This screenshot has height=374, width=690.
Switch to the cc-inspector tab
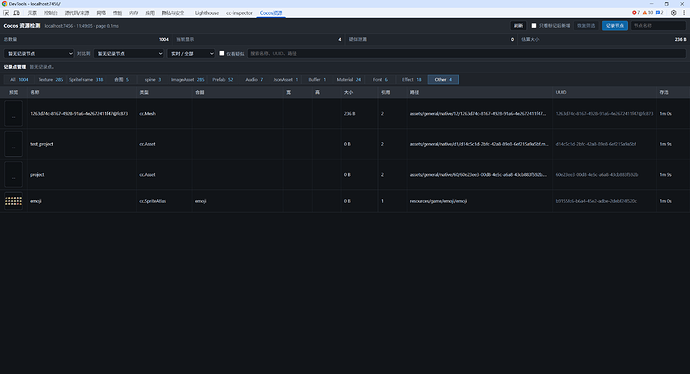pos(239,13)
